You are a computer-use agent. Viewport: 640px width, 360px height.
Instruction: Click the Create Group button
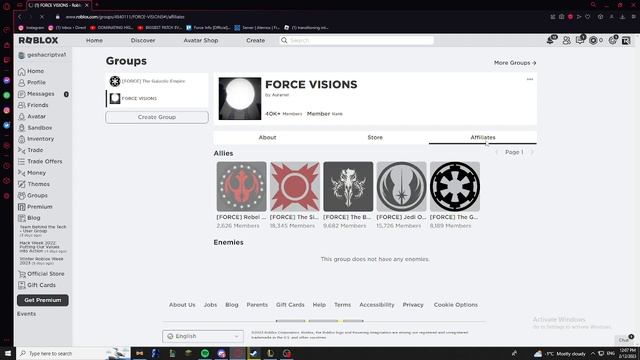pos(157,117)
